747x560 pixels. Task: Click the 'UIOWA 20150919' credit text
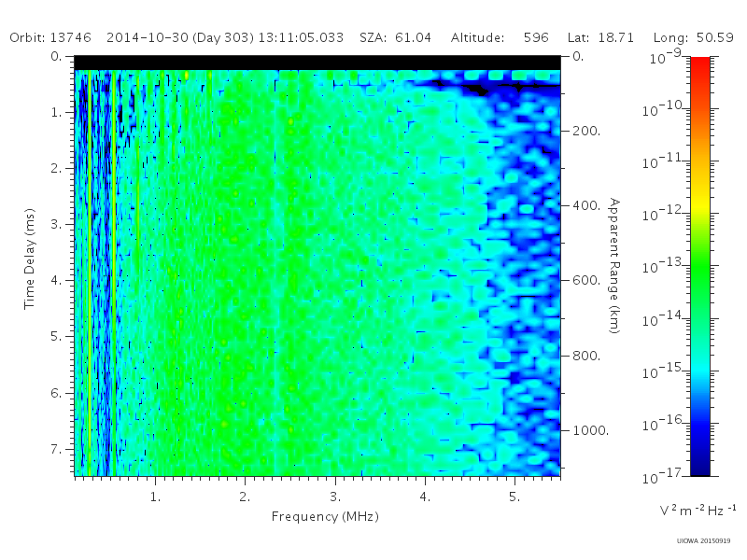click(x=703, y=541)
